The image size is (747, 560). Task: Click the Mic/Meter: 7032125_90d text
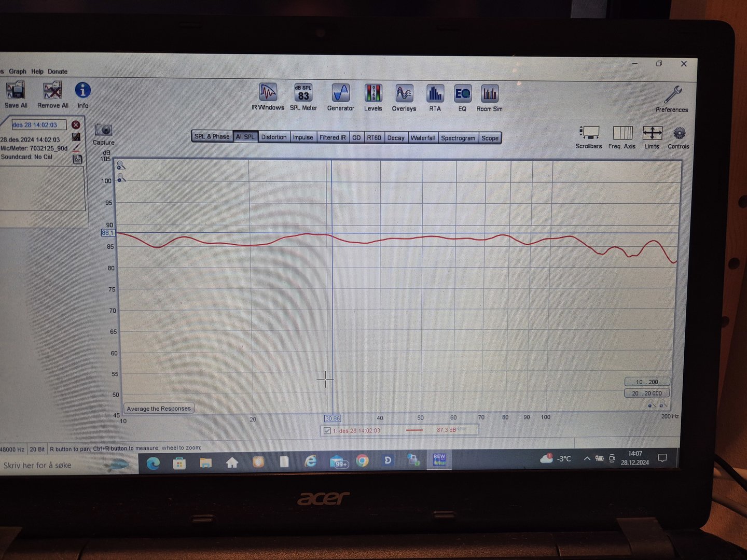pos(34,148)
